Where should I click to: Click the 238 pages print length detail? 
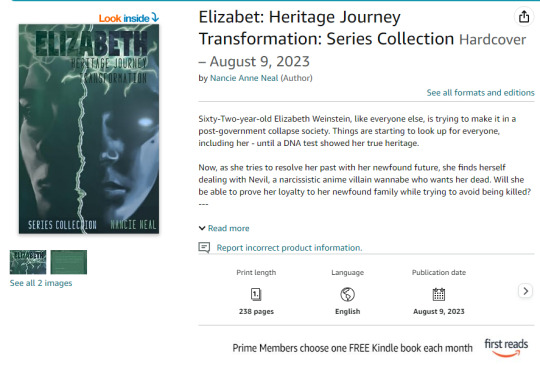[256, 311]
